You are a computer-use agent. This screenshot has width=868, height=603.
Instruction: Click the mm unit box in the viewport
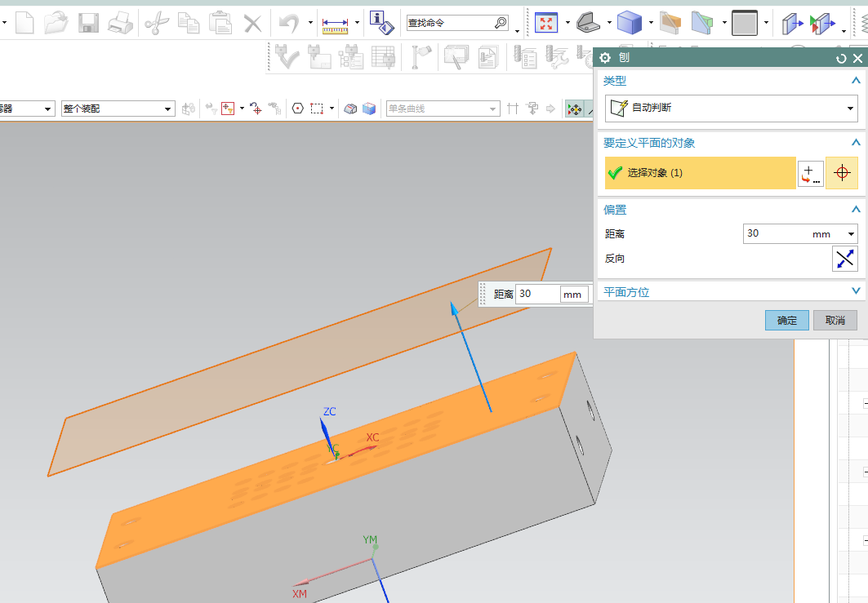[573, 295]
